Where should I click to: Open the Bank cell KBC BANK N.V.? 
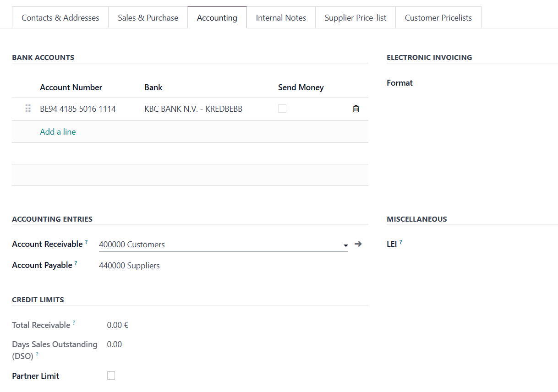pos(193,109)
